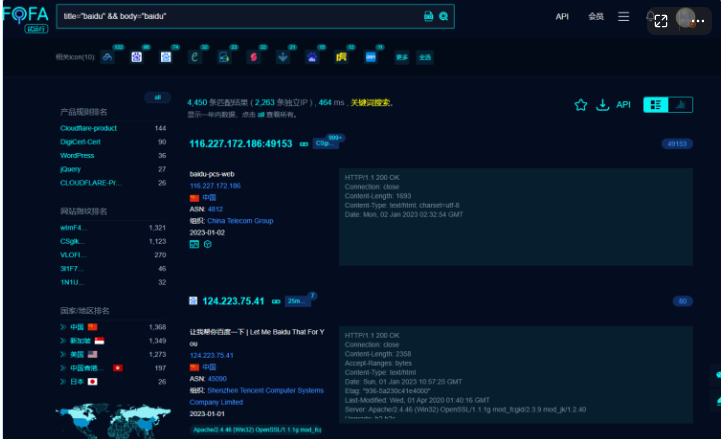Click the cube icon under 2023-01-02

pyautogui.click(x=208, y=245)
